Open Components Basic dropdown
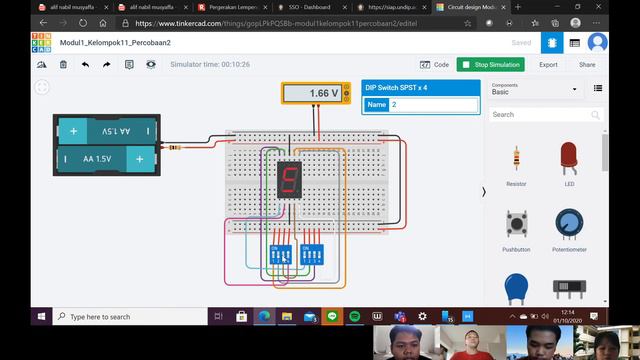 click(536, 89)
